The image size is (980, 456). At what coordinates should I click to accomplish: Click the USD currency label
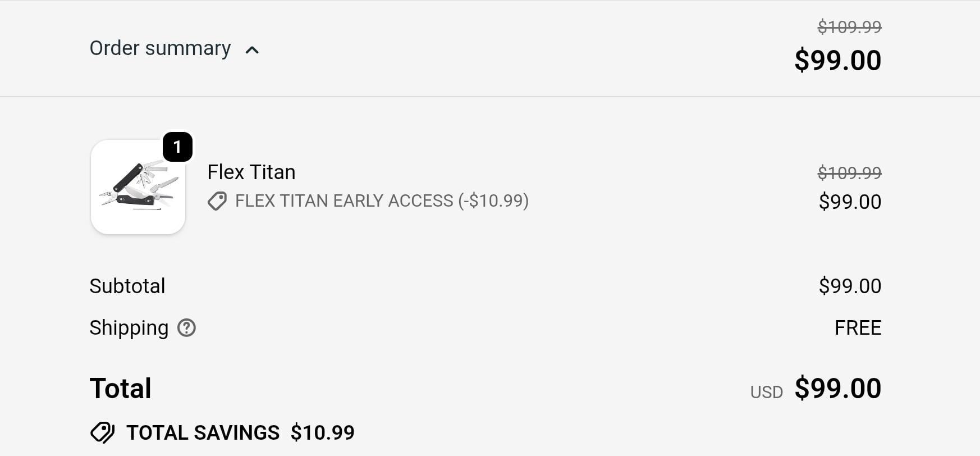pyautogui.click(x=766, y=392)
